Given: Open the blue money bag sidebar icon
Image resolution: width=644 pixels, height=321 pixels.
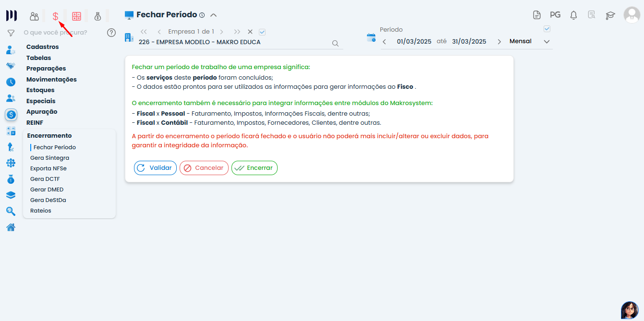Looking at the screenshot, I should [11, 179].
